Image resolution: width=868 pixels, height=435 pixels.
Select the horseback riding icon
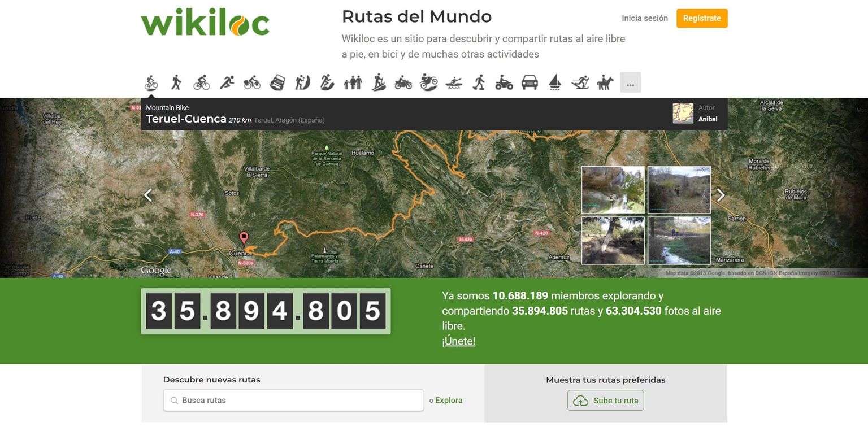coord(605,82)
